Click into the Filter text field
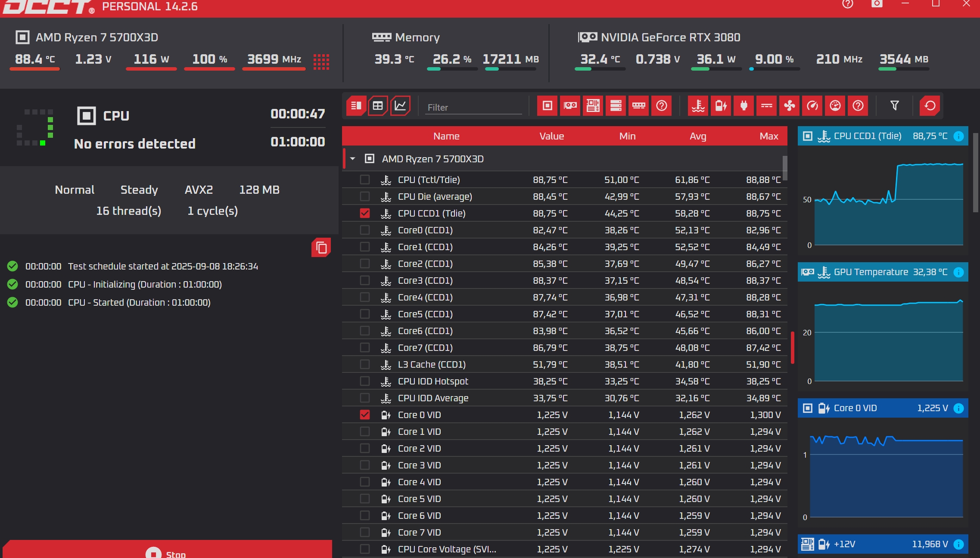The height and width of the screenshot is (558, 980). (474, 108)
